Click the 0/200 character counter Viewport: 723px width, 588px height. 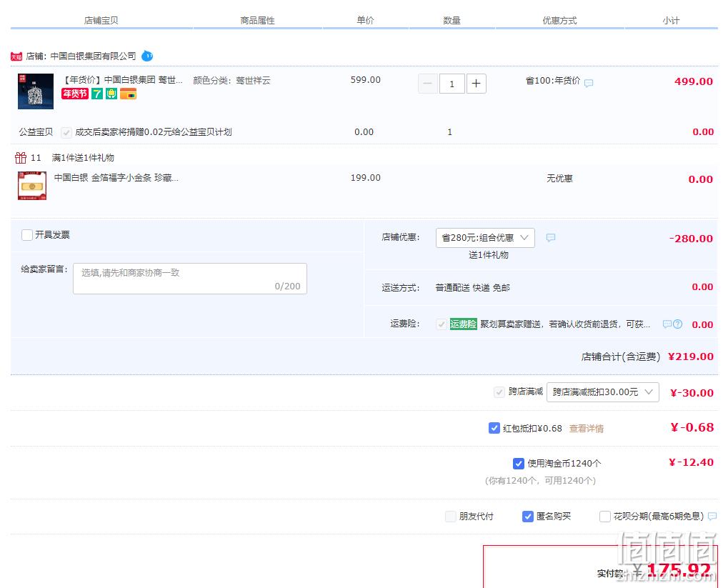[288, 286]
